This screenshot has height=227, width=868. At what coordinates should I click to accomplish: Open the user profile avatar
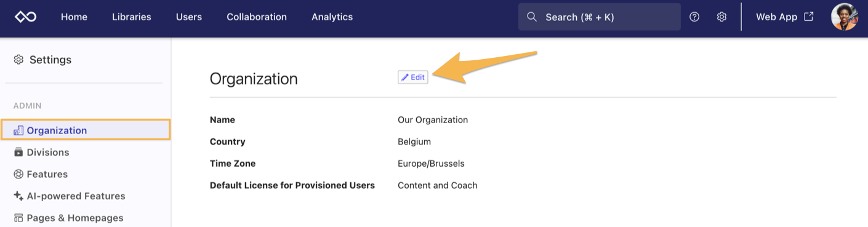[x=844, y=17]
